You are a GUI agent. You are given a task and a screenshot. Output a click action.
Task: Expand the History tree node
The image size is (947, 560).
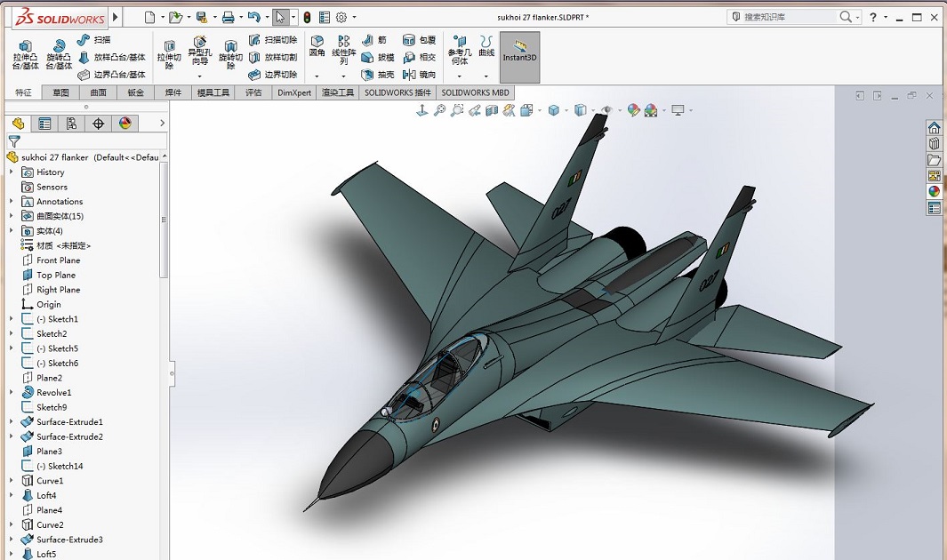11,172
